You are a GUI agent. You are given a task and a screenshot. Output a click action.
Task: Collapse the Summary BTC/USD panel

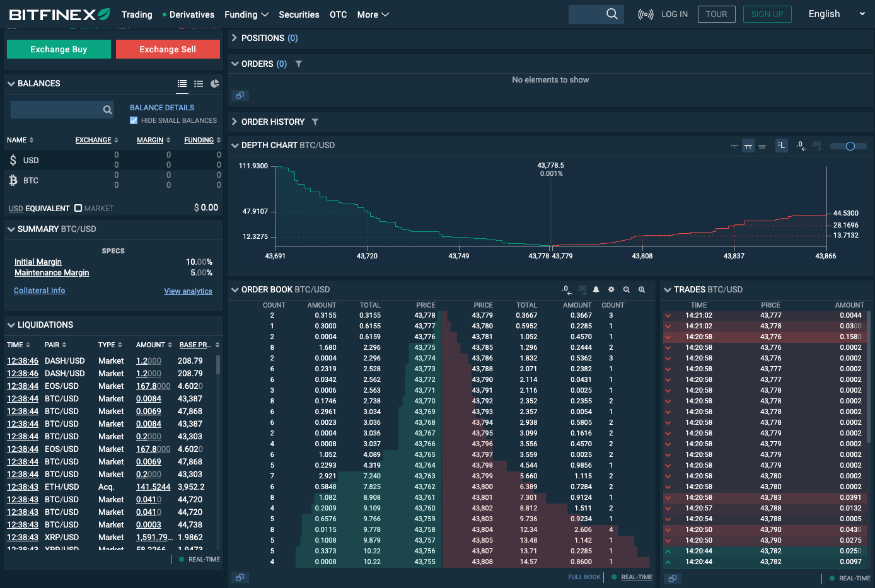click(11, 229)
